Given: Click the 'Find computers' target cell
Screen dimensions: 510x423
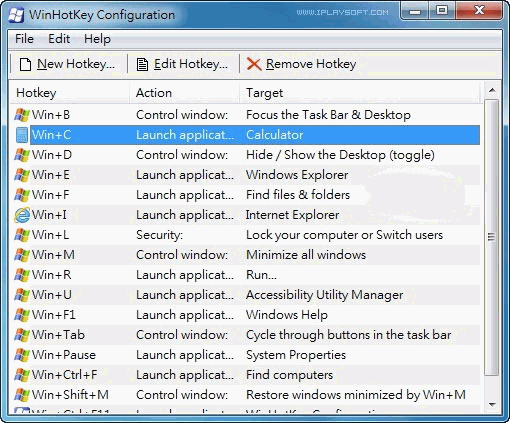Looking at the screenshot, I should 289,375.
